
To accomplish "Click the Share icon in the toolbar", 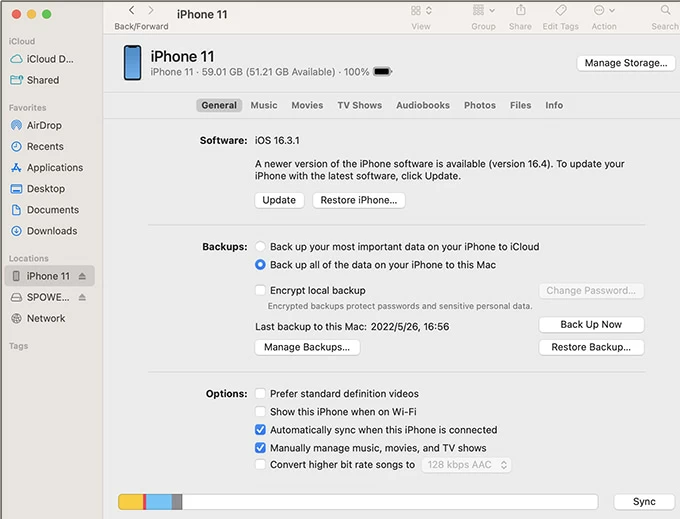I will tap(520, 11).
